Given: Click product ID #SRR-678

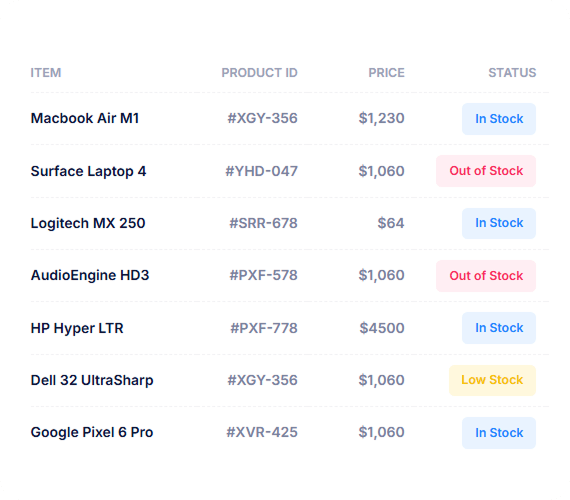Looking at the screenshot, I should point(263,223).
